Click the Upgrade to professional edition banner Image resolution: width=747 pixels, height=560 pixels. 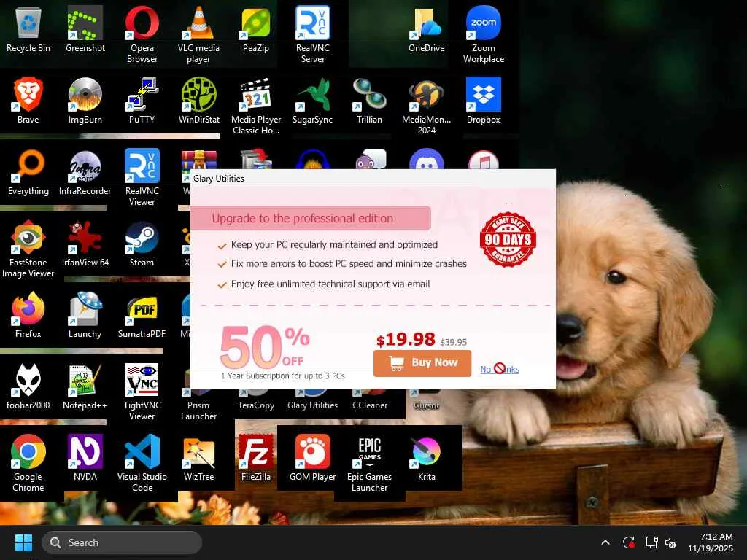pyautogui.click(x=311, y=218)
